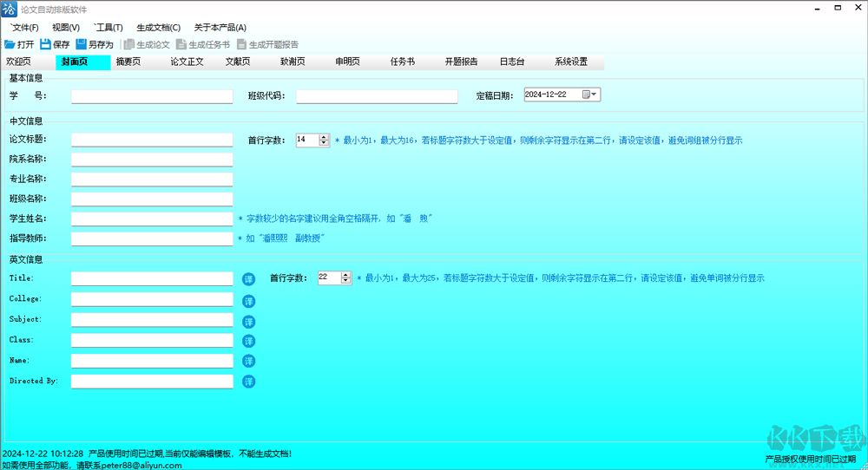This screenshot has height=470, width=868.
Task: Click the 学号 input field
Action: (x=152, y=97)
